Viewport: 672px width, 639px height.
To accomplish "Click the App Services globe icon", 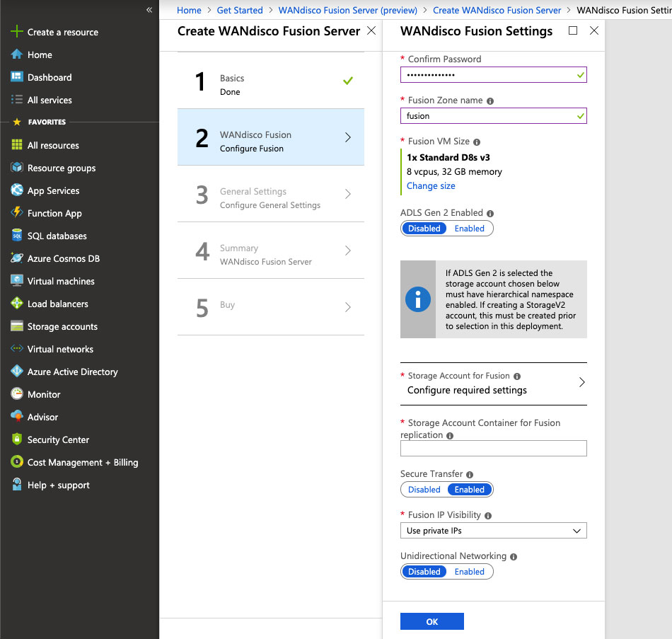I will (17, 190).
